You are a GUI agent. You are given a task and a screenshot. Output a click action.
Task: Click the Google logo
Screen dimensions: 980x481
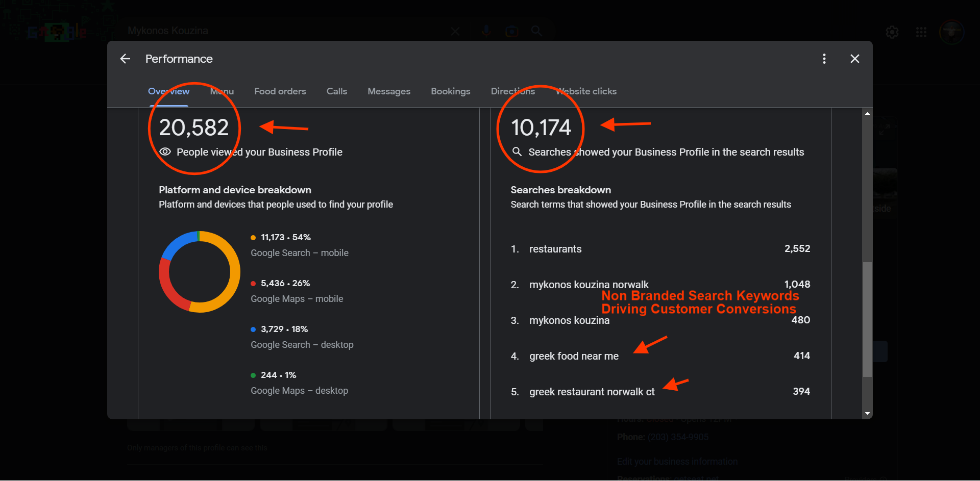point(56,32)
